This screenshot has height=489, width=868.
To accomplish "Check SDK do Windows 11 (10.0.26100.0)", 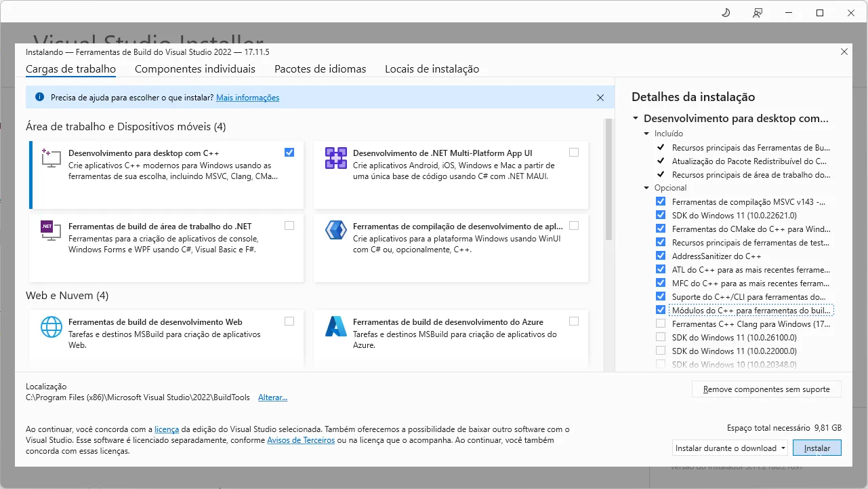I will point(661,337).
